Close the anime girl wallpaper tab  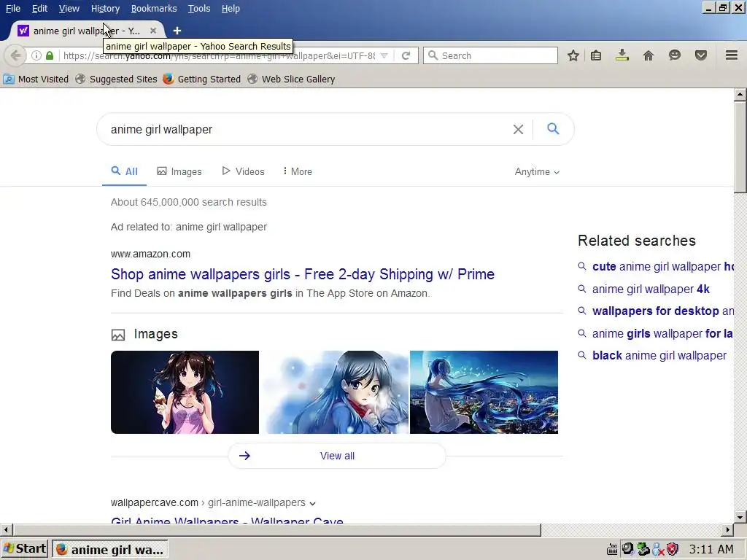point(153,31)
